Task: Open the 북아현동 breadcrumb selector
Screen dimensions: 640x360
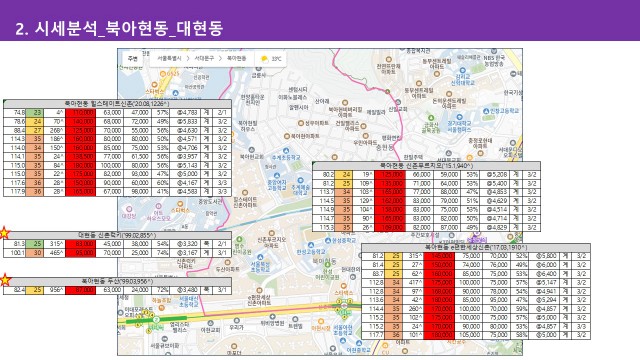Action: click(236, 59)
